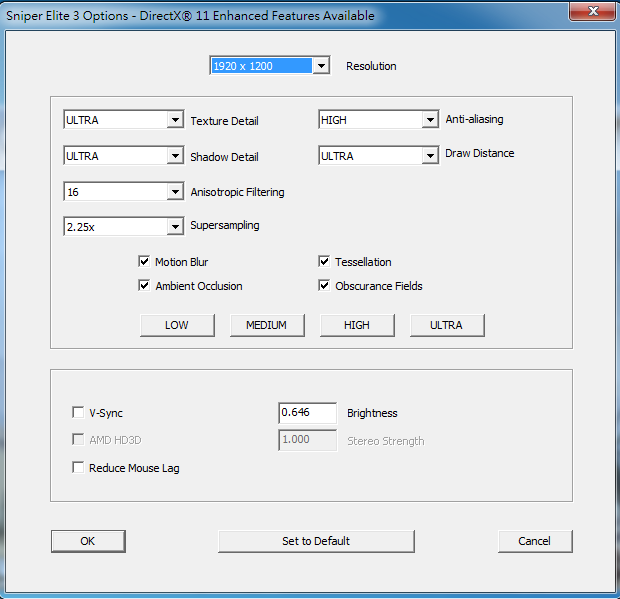Enable Reduce Mouse Lag
This screenshot has height=599, width=620.
coord(78,467)
